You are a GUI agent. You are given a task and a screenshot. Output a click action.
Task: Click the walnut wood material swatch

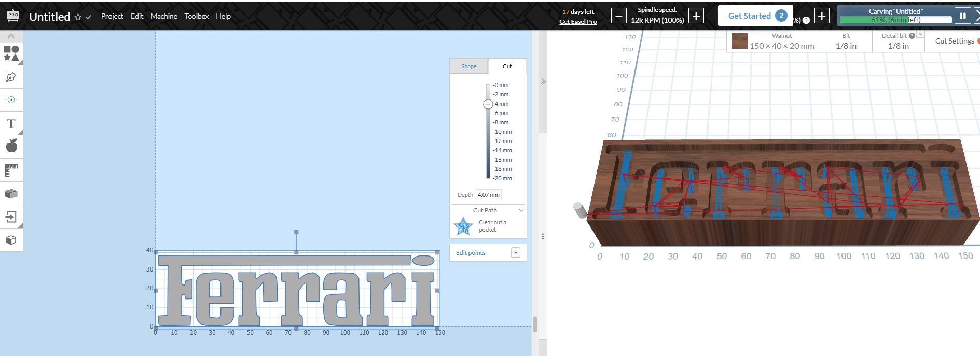coord(740,41)
